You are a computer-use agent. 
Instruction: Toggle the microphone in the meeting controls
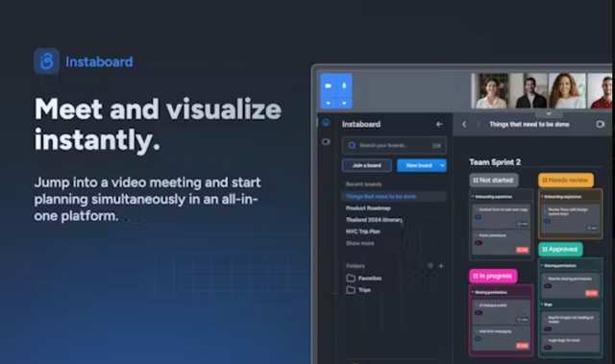pyautogui.click(x=344, y=85)
